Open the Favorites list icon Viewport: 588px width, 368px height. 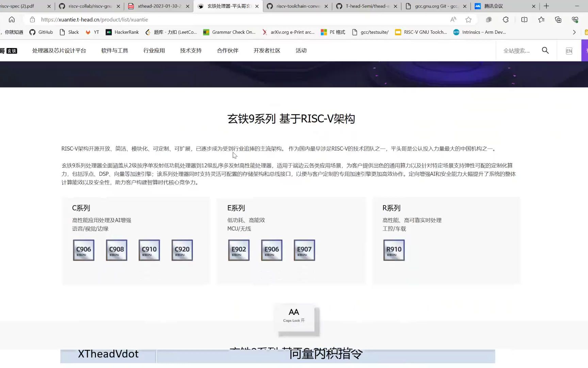click(541, 19)
